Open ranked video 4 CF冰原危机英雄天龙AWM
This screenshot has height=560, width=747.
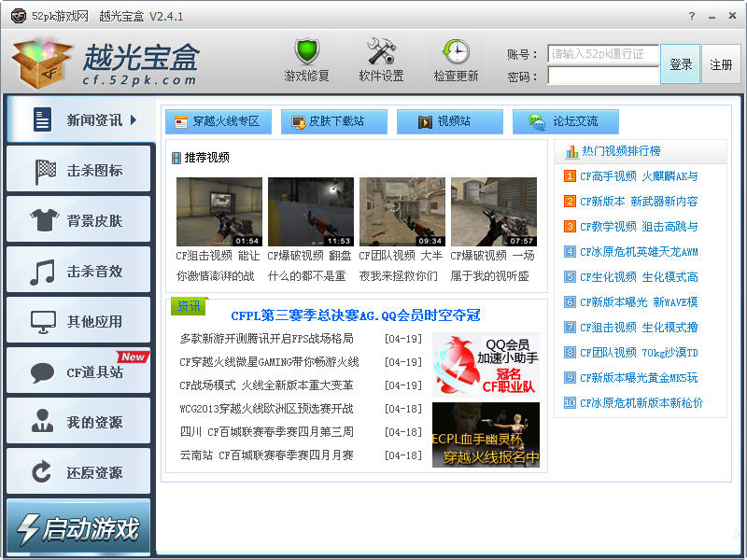[639, 252]
